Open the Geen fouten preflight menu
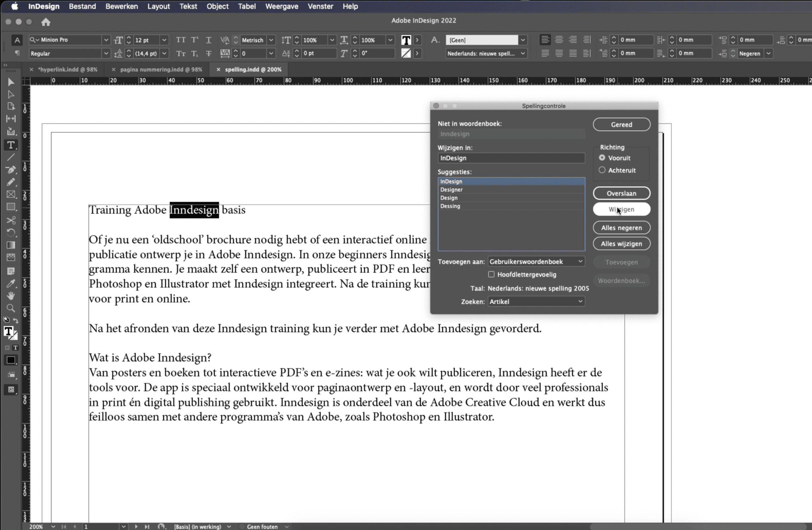The image size is (812, 530). point(287,526)
